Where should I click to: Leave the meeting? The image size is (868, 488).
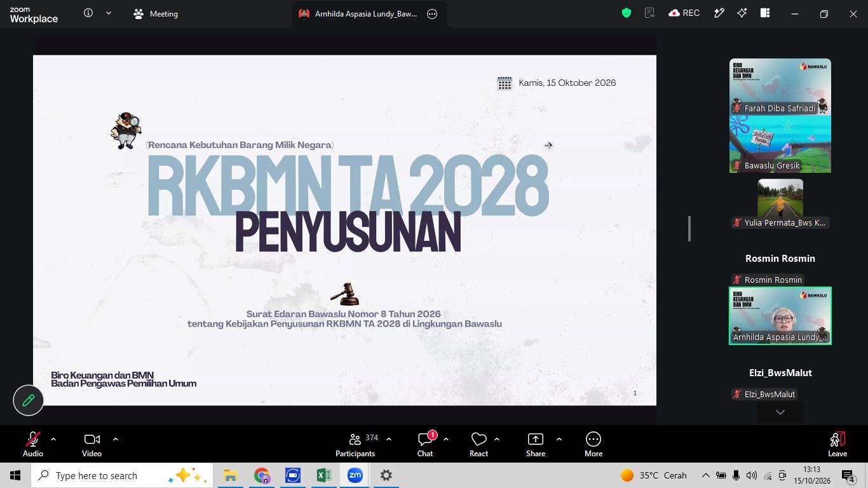pyautogui.click(x=837, y=444)
